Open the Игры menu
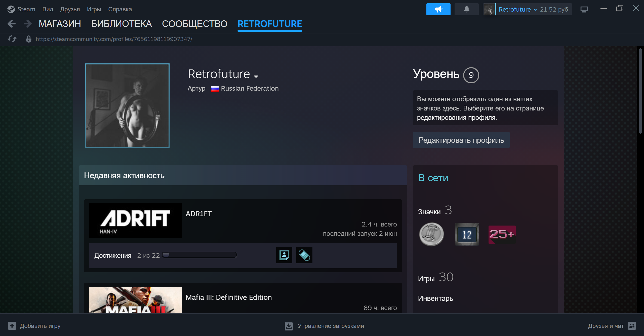Image resolution: width=644 pixels, height=336 pixels. pos(94,9)
